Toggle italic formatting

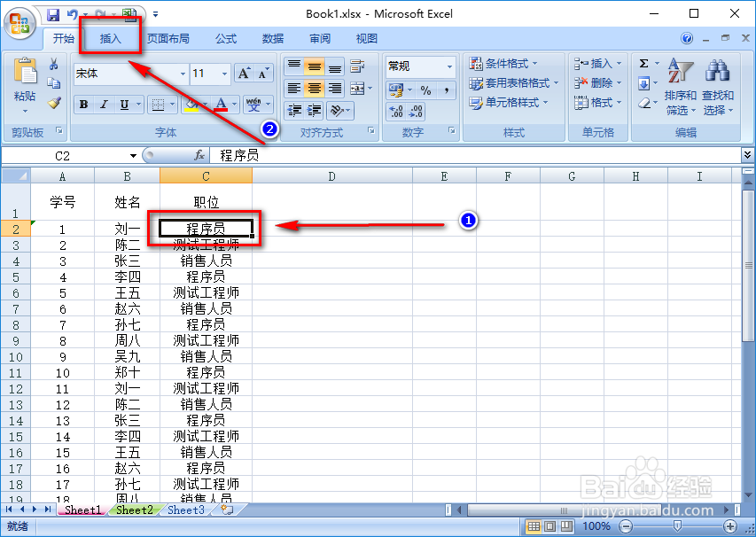104,105
